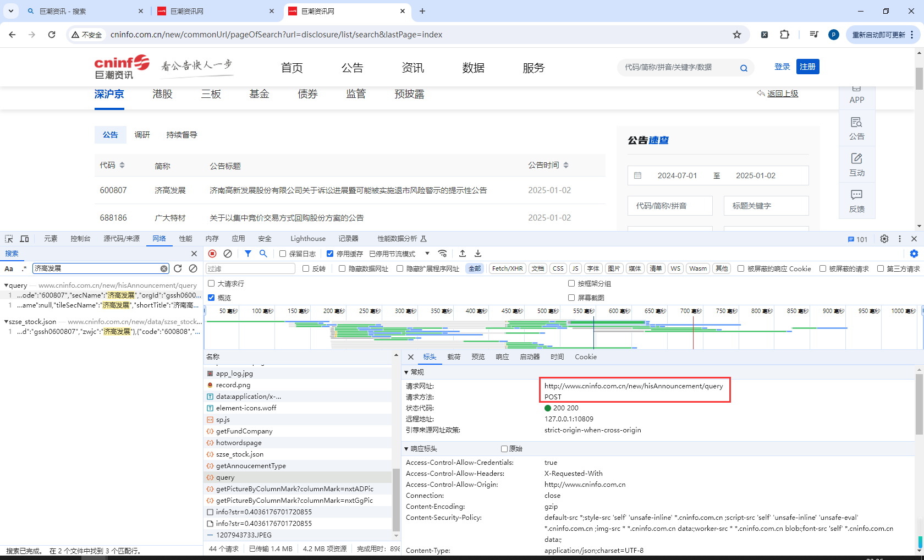
Task: Open the 公告 sidebar icon
Action: 857,128
